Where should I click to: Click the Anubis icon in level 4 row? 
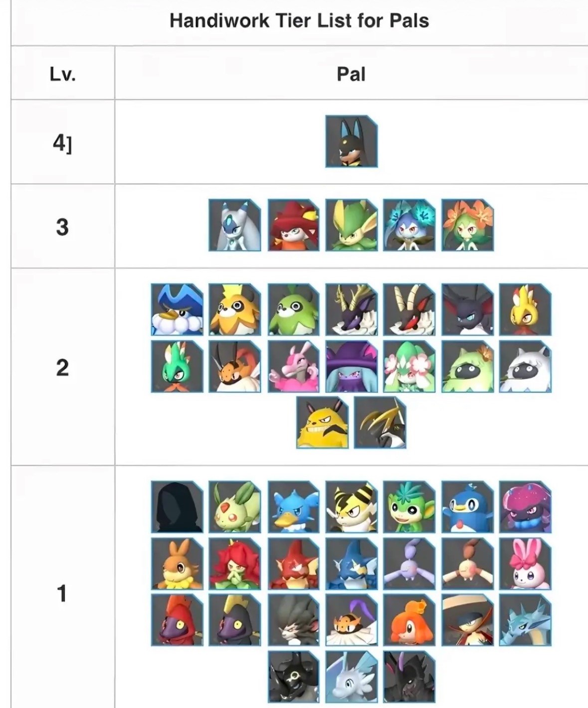[x=351, y=141]
